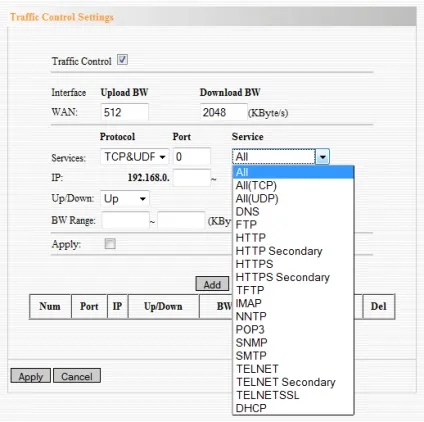Screen dimensions: 424x422
Task: Focus the WAN Upload BW field
Action: point(124,112)
